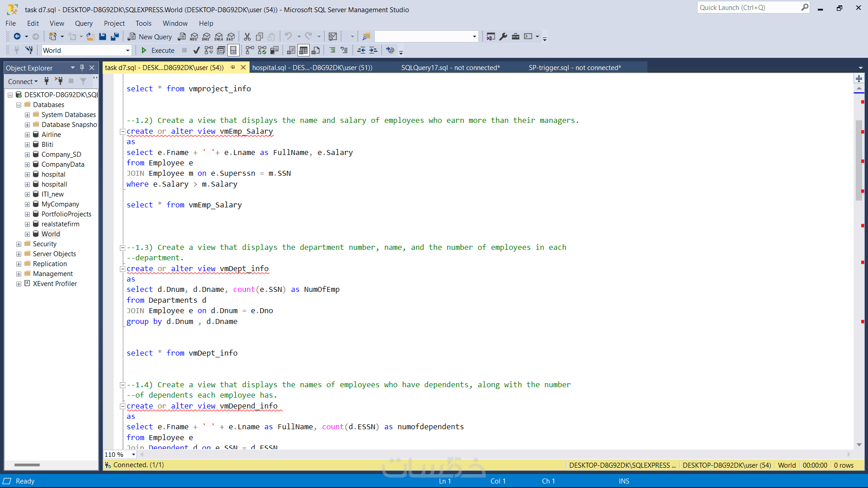
Task: Open the Query menu
Action: point(84,23)
